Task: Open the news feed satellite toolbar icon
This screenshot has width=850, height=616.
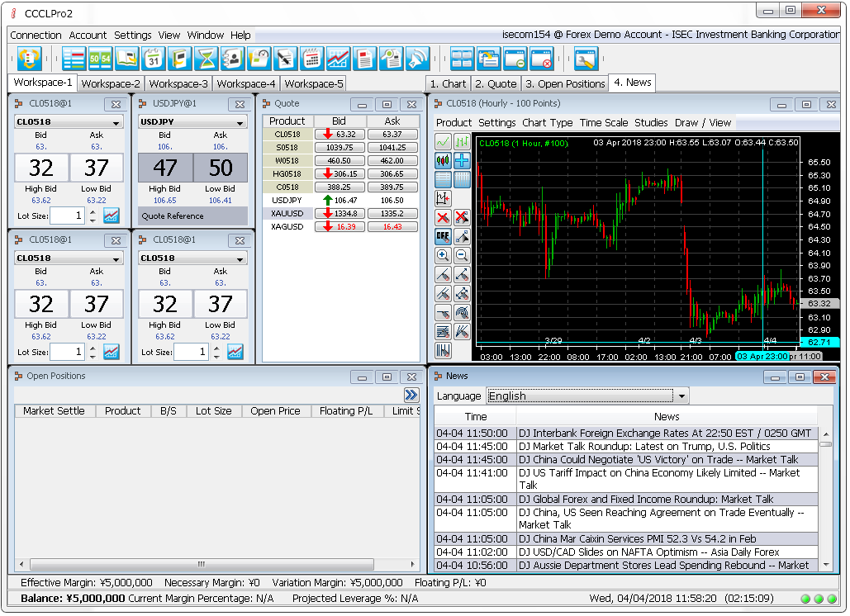Action: tap(418, 59)
